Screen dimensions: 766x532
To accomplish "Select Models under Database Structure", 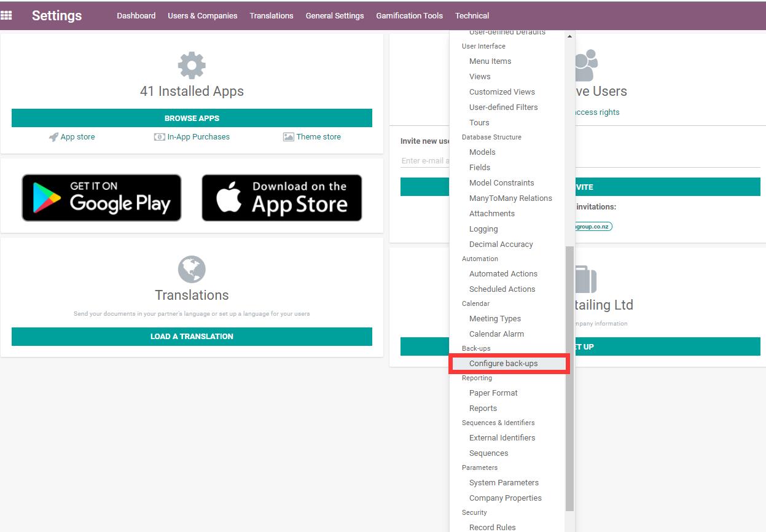I will click(x=482, y=152).
